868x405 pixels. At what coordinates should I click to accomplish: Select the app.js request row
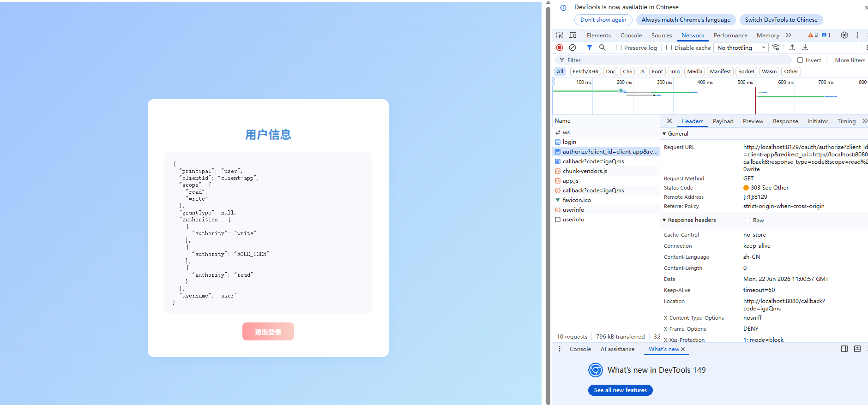tap(606, 181)
